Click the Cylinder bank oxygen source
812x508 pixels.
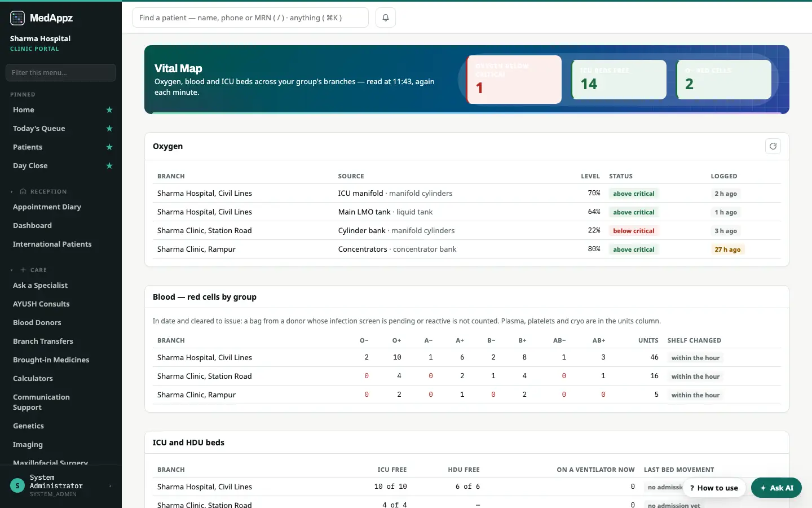coord(396,230)
